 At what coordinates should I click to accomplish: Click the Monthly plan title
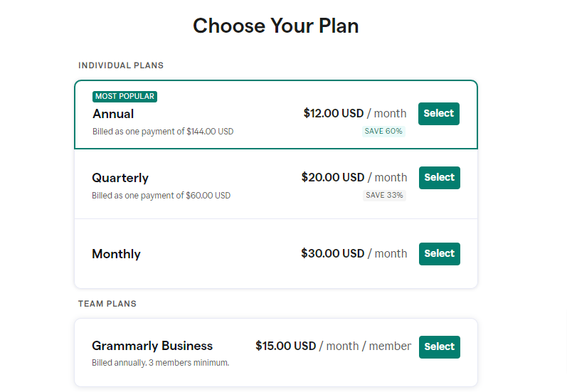point(116,254)
